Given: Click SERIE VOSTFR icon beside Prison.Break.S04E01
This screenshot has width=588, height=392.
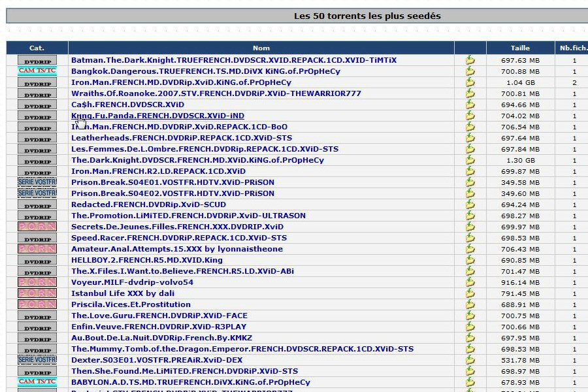Looking at the screenshot, I should click(37, 182).
